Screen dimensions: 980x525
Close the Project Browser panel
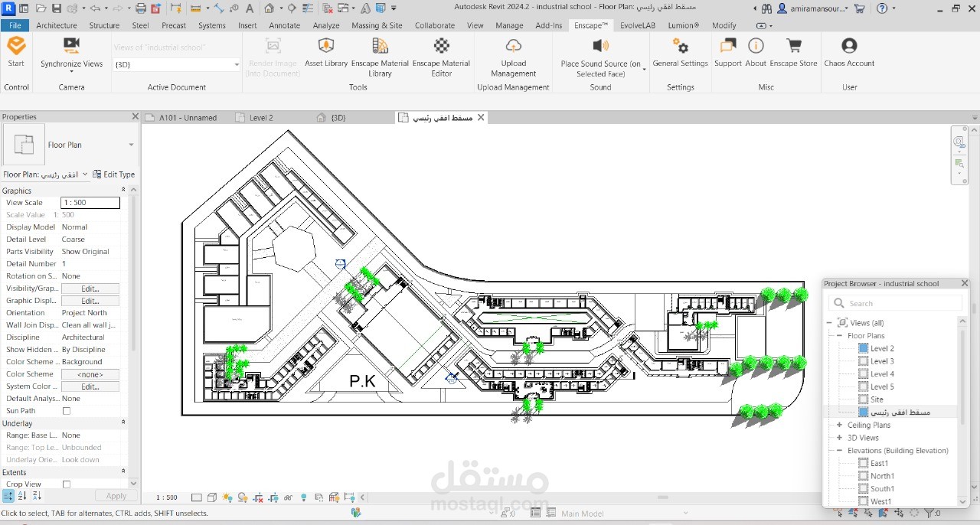coord(965,283)
